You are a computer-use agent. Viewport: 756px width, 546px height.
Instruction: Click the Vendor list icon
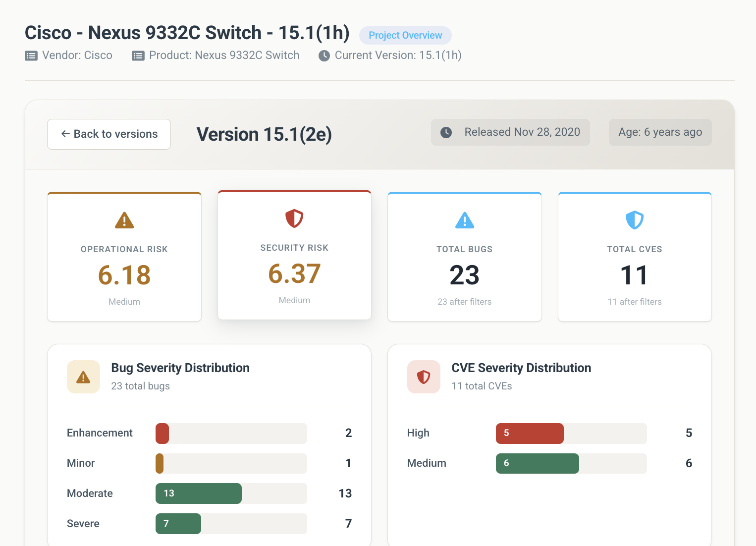[31, 56]
